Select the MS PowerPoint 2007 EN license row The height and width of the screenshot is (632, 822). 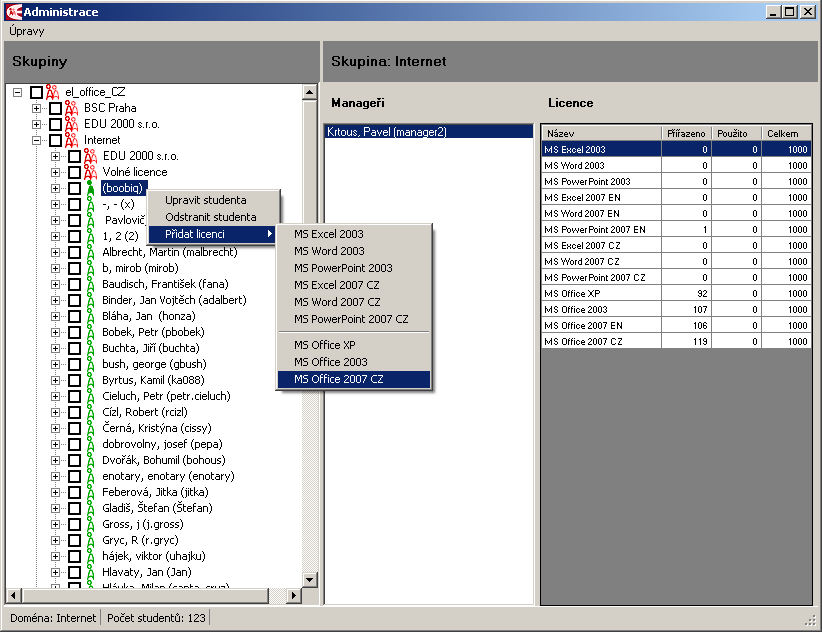click(676, 230)
